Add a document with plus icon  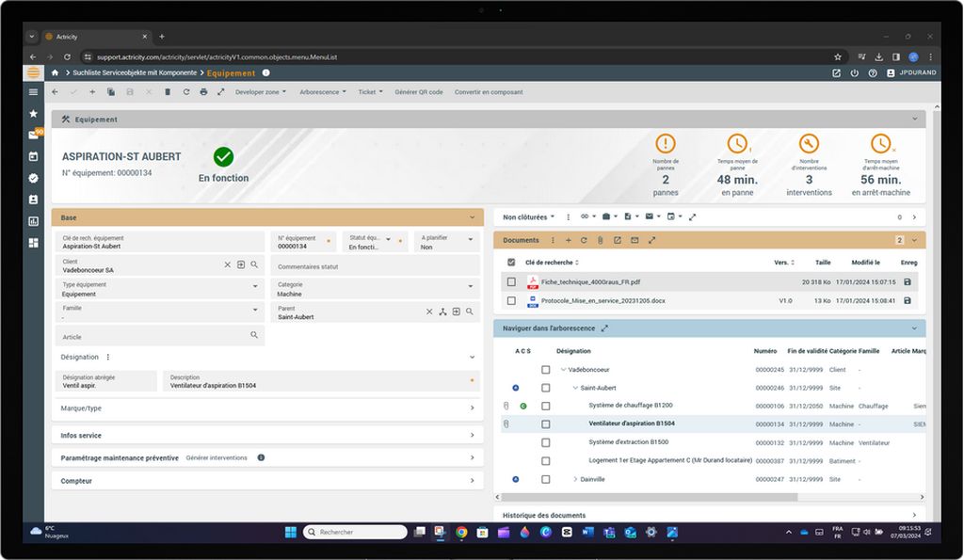(x=569, y=240)
